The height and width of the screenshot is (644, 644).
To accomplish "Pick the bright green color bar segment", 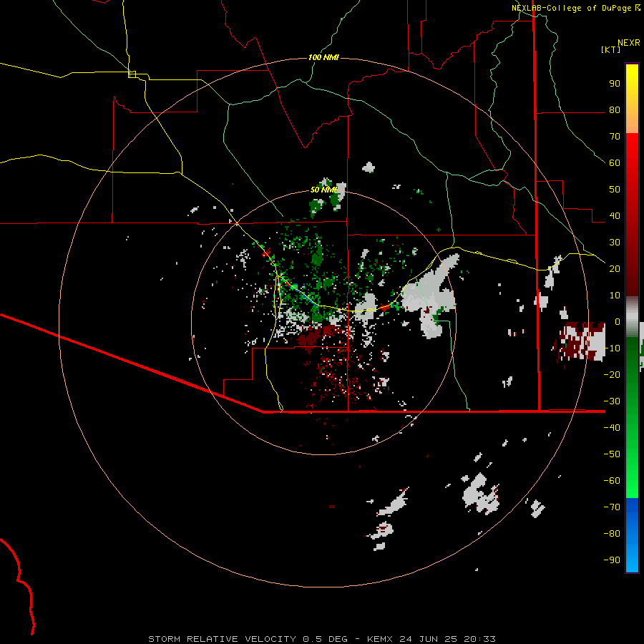I will coord(632,472).
